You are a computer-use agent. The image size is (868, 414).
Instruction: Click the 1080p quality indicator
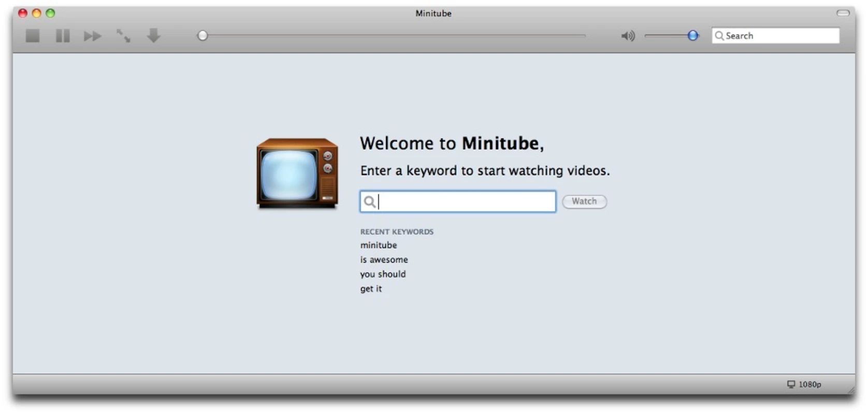804,385
